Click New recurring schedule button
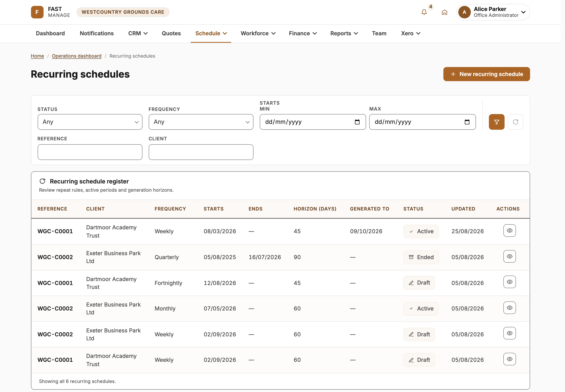The image size is (565, 392). coord(486,74)
